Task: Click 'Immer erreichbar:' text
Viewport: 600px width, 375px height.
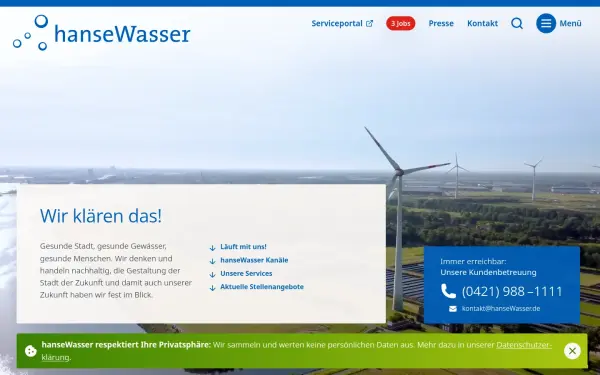Action: pos(473,261)
